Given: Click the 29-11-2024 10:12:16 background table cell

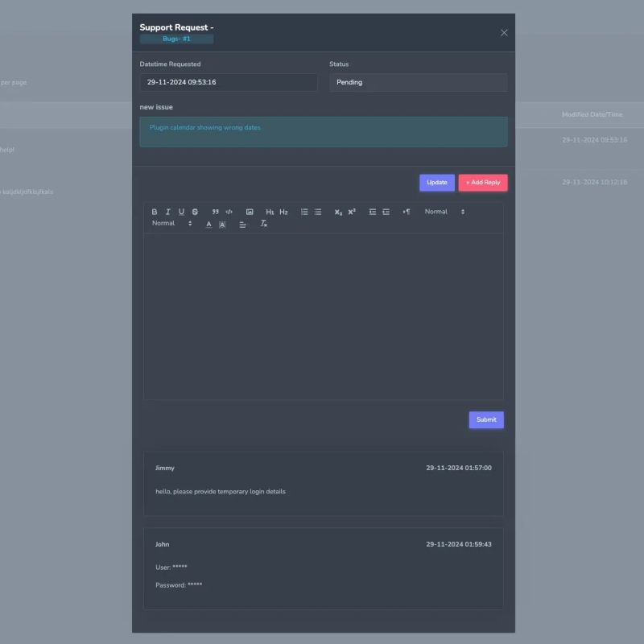Looking at the screenshot, I should pyautogui.click(x=594, y=182).
